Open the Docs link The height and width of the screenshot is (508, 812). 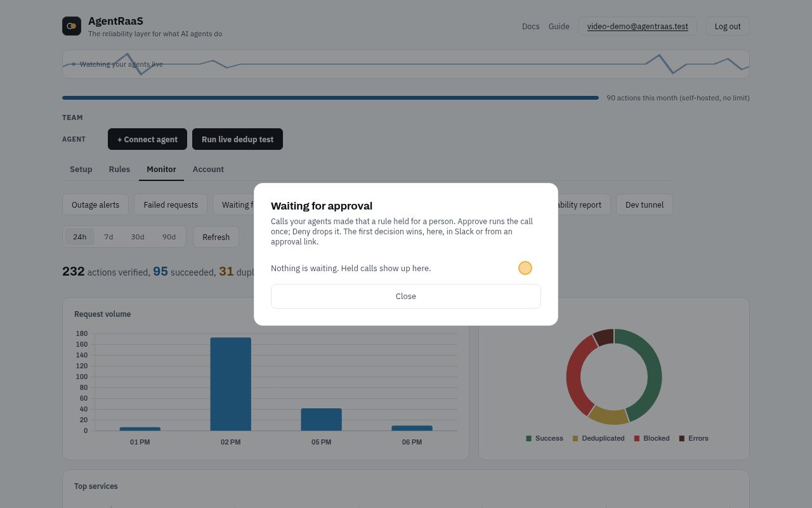click(x=530, y=26)
